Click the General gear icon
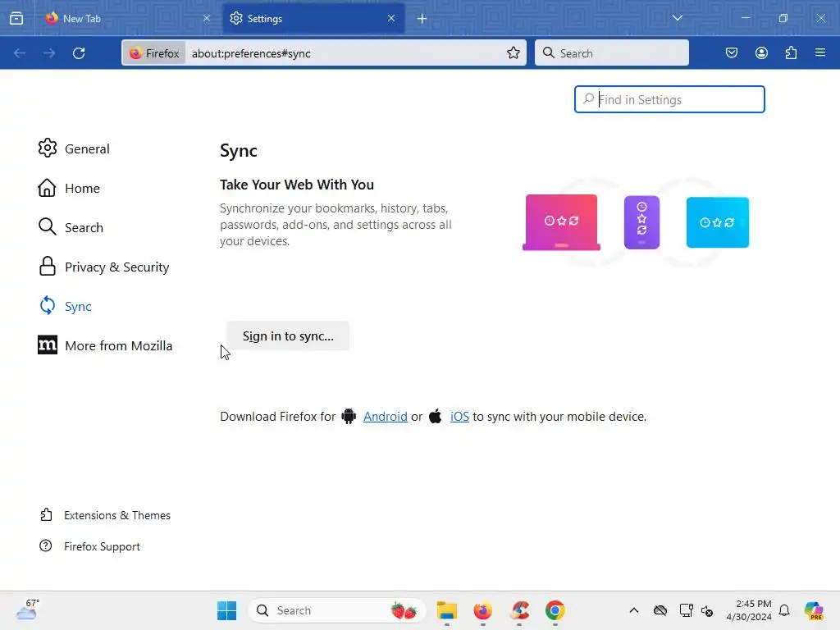Viewport: 840px width, 630px height. pos(47,148)
